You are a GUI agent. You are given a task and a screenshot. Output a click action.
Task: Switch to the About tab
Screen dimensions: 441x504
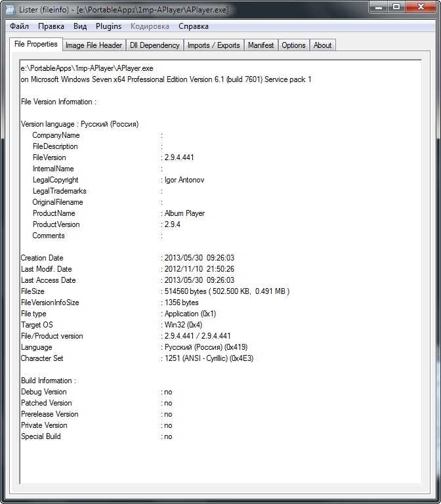322,45
